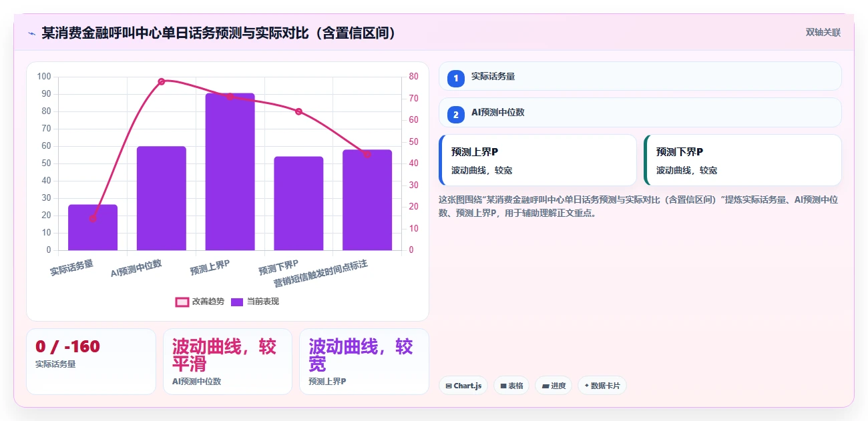This screenshot has height=421, width=868.
Task: Open the AI预测中位数 list row
Action: tap(640, 112)
